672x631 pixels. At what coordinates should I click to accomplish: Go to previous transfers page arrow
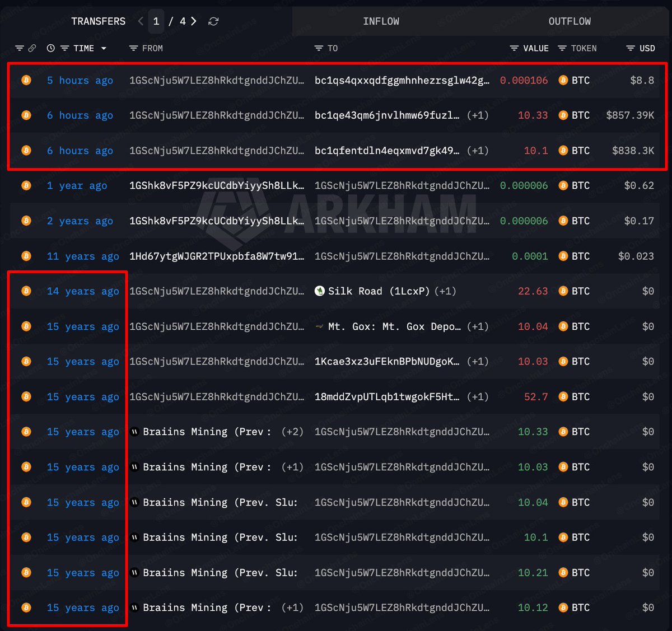[x=141, y=21]
